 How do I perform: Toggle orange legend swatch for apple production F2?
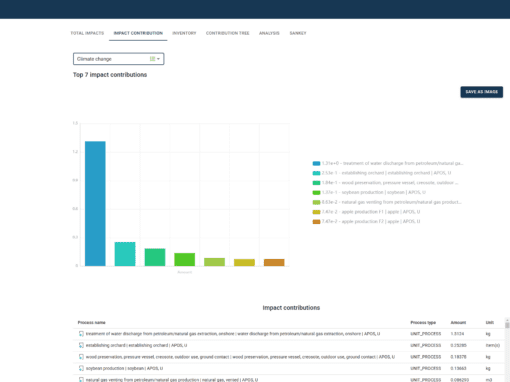coord(316,222)
